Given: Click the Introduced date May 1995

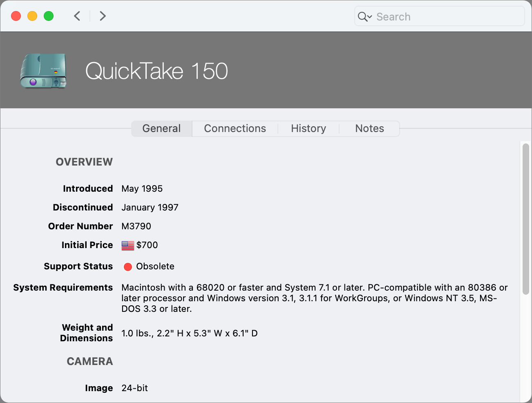Looking at the screenshot, I should tap(142, 188).
